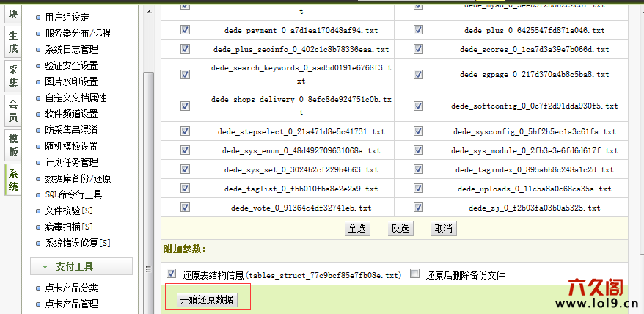Screen dimensions: 644x314
Task: Click dede_payment_0_a7d1ea170d48af94.txt filename
Action: coord(301,31)
